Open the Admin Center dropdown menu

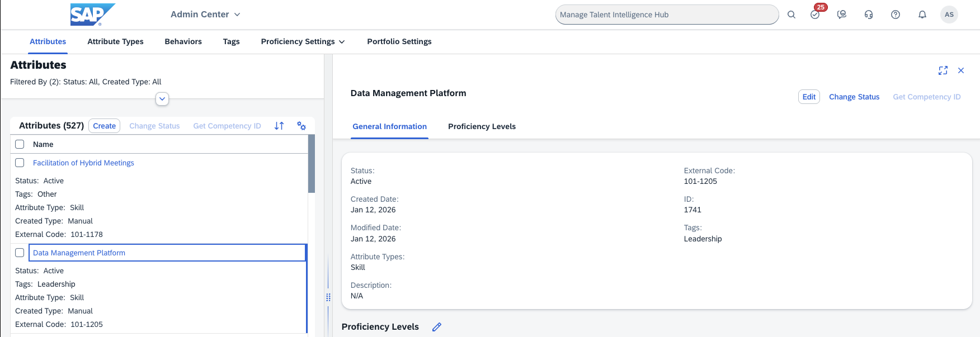click(205, 15)
